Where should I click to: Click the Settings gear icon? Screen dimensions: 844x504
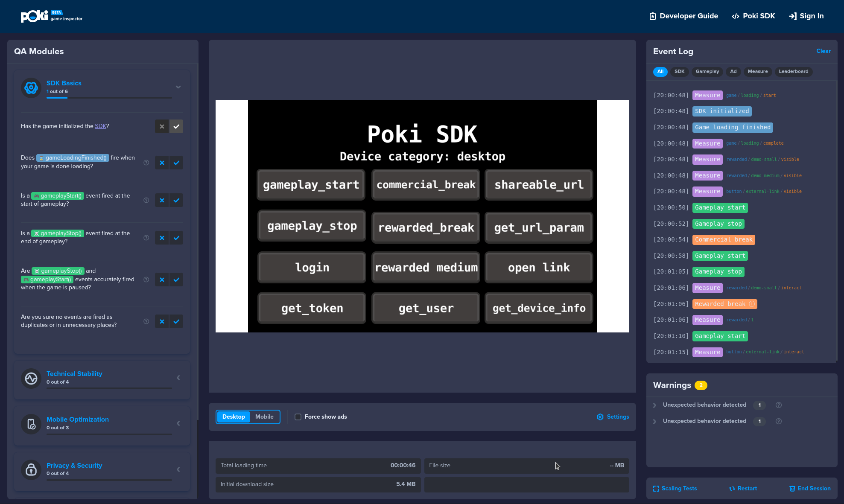[x=600, y=417]
